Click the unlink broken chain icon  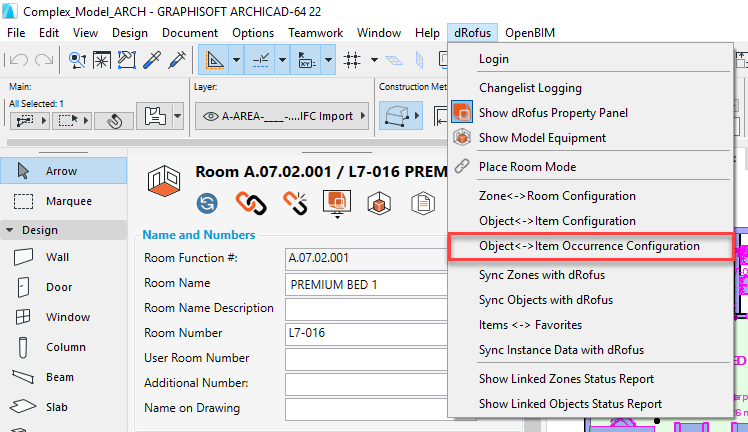click(x=294, y=203)
